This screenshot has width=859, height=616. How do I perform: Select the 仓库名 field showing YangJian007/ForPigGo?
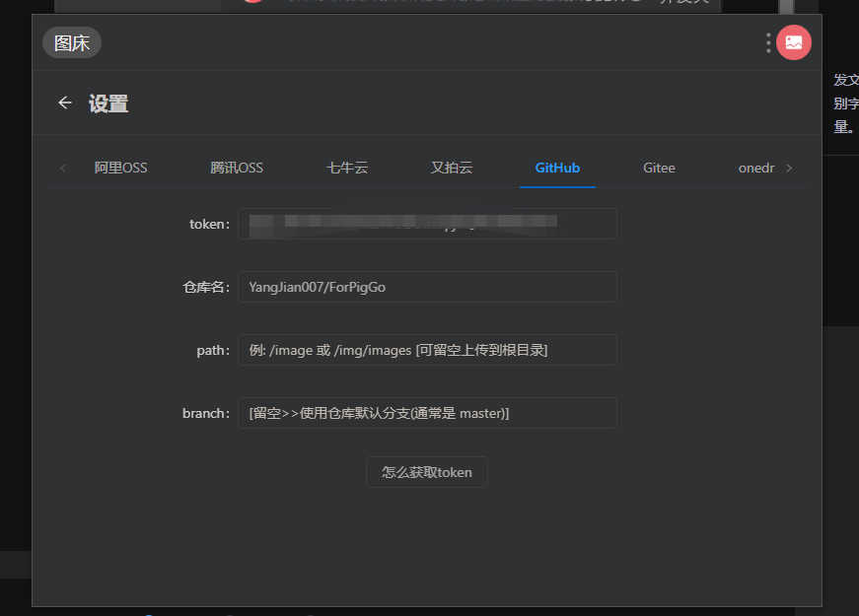(x=427, y=287)
